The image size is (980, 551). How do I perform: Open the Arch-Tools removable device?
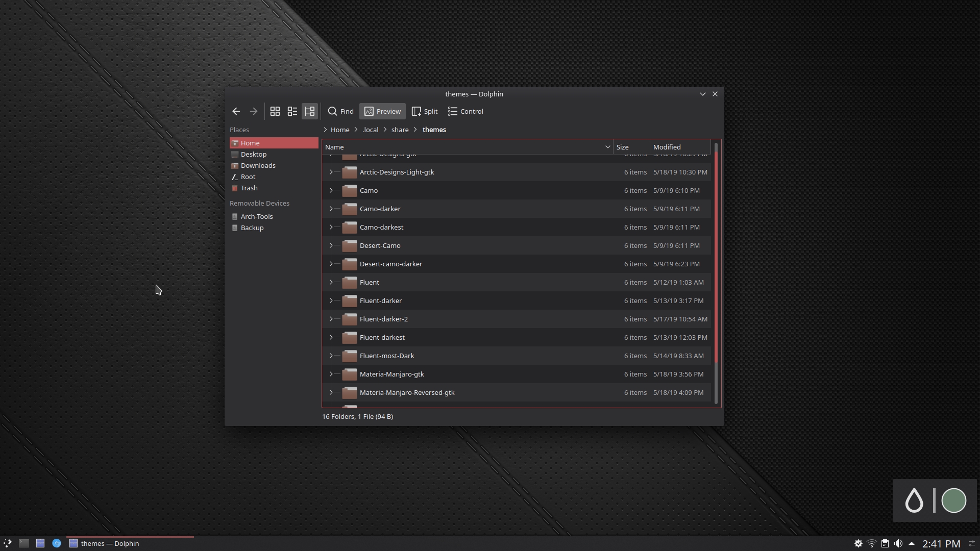point(274,216)
